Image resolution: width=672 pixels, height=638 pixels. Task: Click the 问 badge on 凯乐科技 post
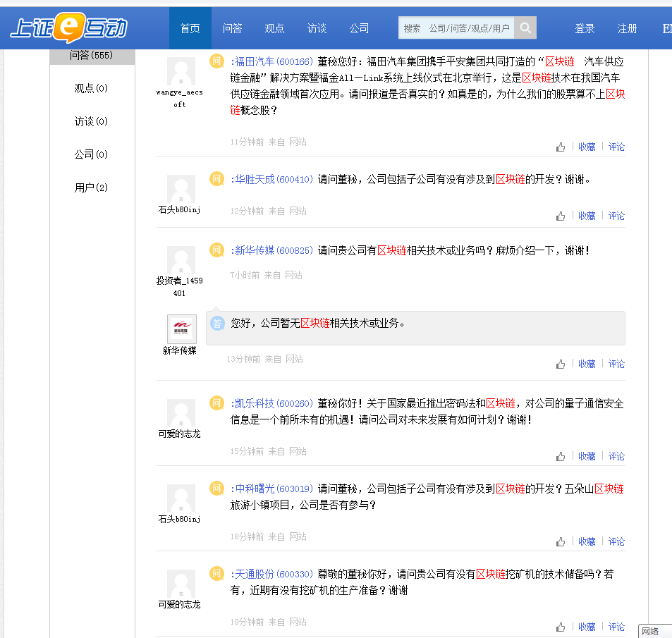click(217, 403)
